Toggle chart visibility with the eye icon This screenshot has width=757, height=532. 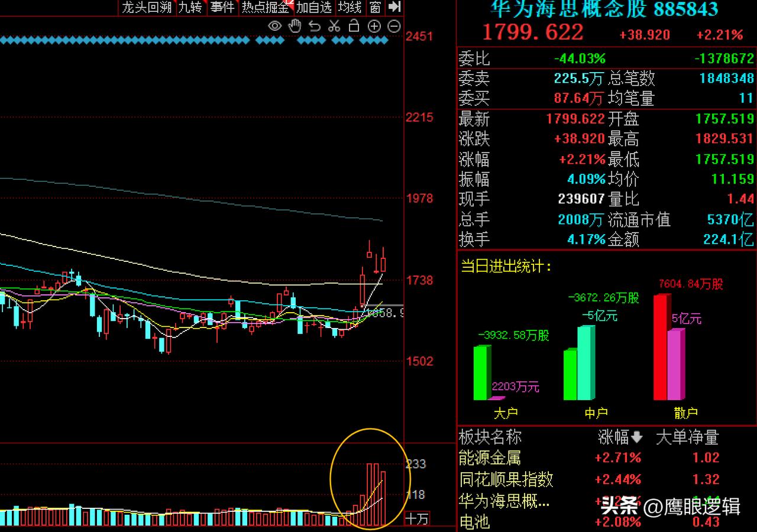point(275,26)
